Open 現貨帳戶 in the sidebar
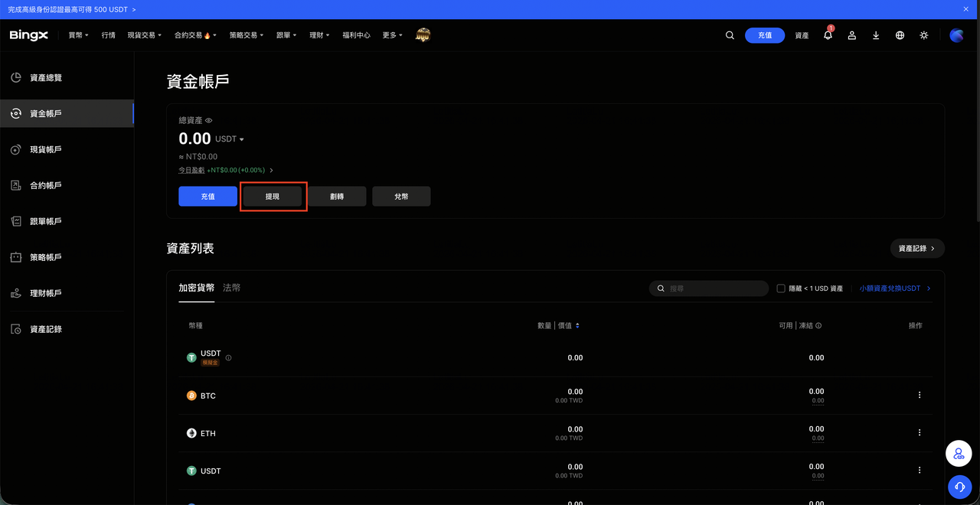980x505 pixels. (x=46, y=150)
